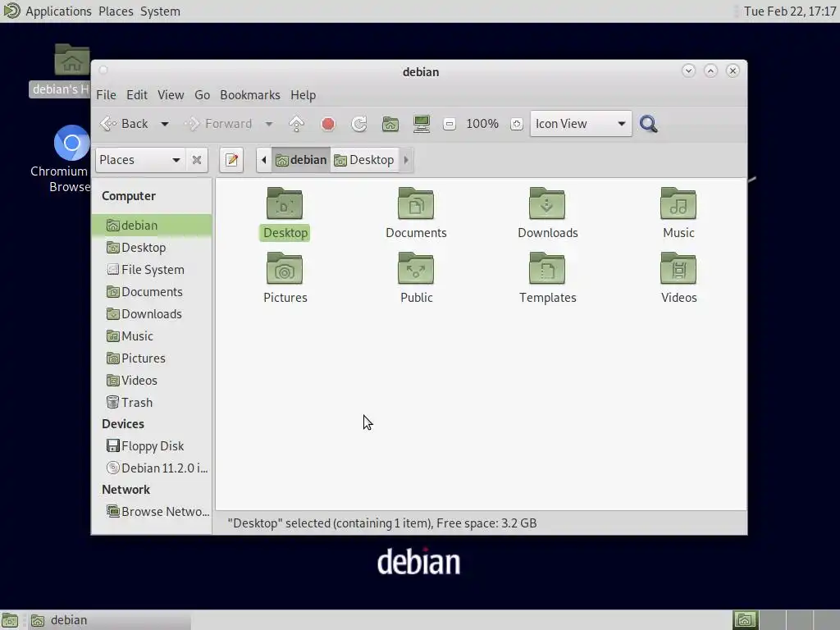Click the show desktop icon in bottom panel

(10, 620)
